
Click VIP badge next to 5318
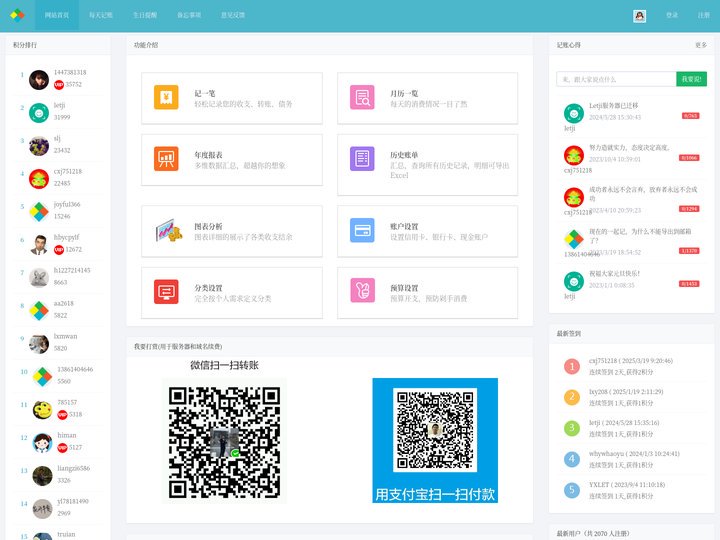pyautogui.click(x=62, y=415)
